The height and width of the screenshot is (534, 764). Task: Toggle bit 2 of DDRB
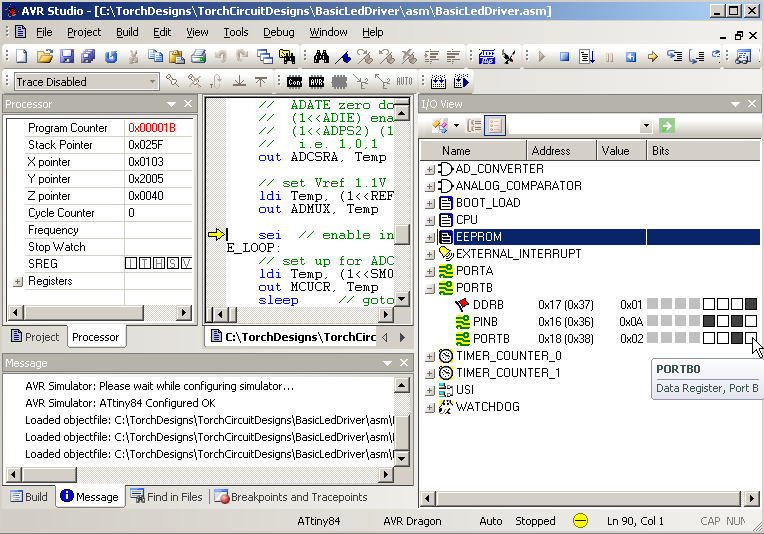tap(723, 305)
